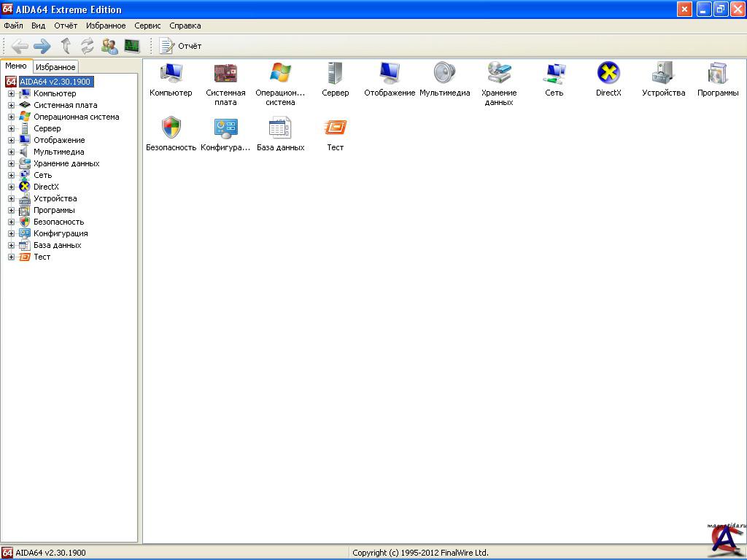Viewport: 747px width, 560px height.
Task: Click the Отчёт toolbar button
Action: point(181,46)
